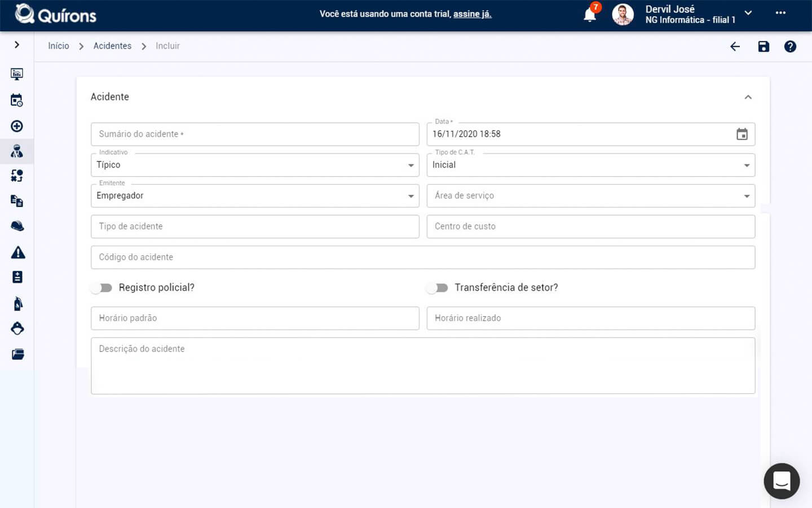Open the Indicativo dropdown showing Típico
This screenshot has height=508, width=812.
click(x=255, y=165)
